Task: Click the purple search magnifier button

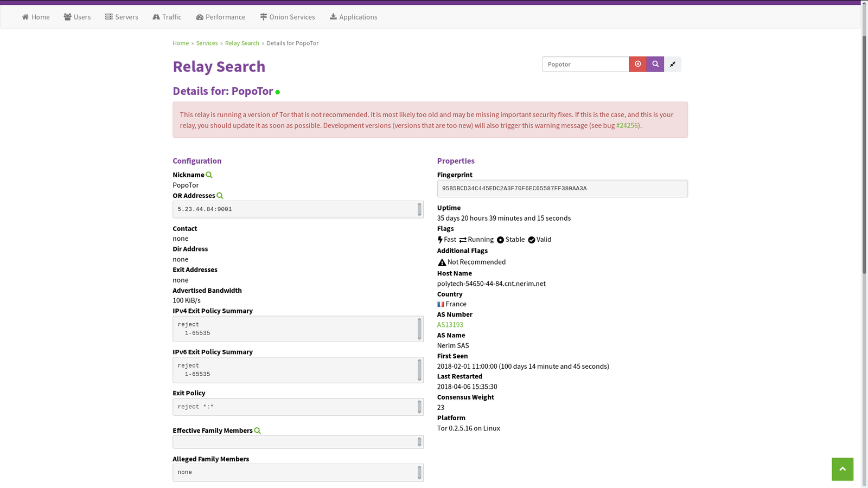Action: 655,64
